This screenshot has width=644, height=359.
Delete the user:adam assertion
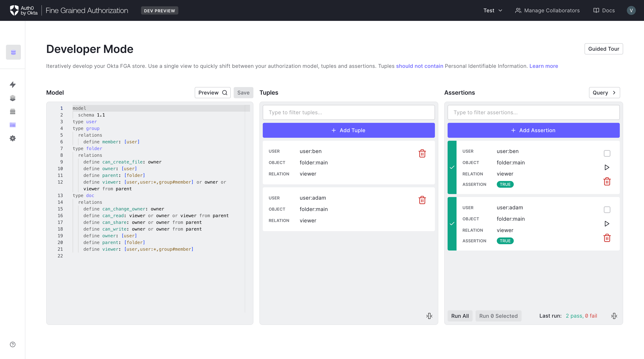tap(607, 238)
